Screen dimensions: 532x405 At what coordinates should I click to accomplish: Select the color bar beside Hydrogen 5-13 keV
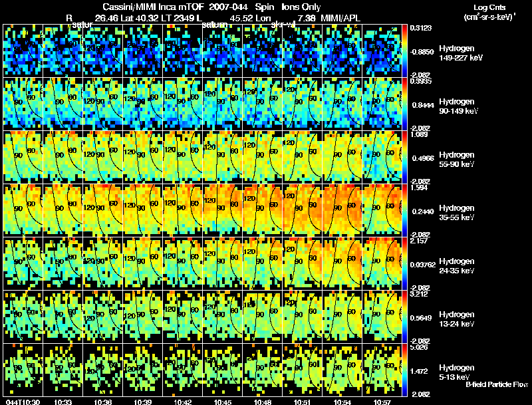point(404,370)
